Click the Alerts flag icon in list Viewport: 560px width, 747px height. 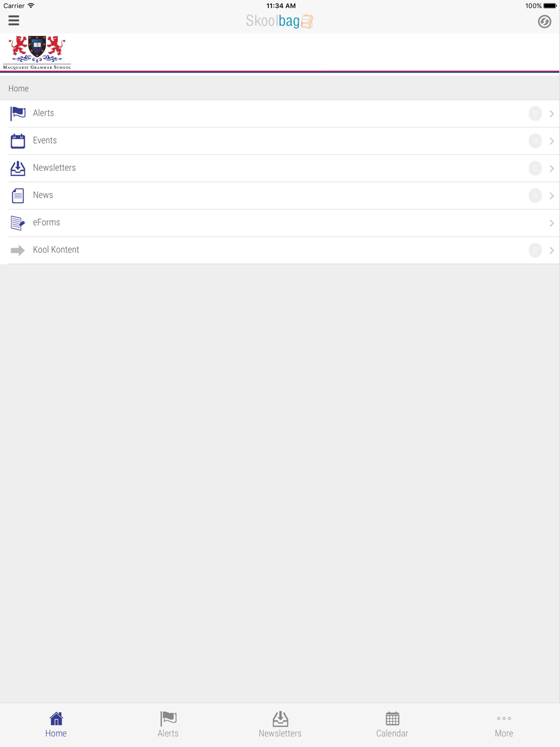click(18, 114)
